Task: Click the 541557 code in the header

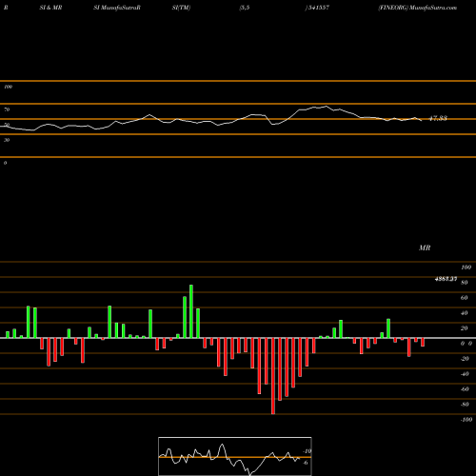Action: [x=318, y=8]
